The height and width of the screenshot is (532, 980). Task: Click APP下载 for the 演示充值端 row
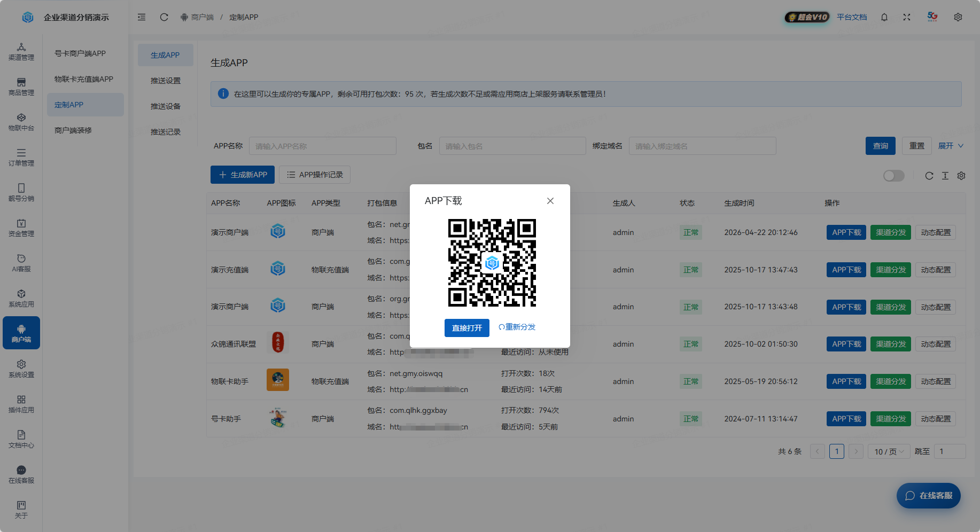[x=846, y=270]
